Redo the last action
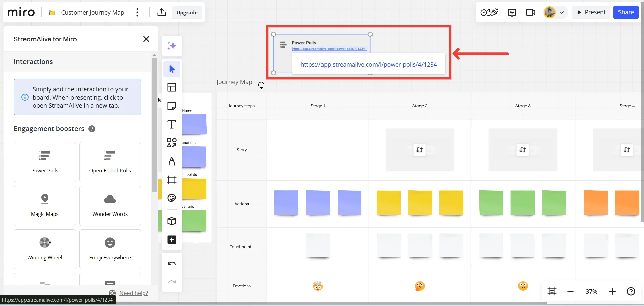 pyautogui.click(x=172, y=282)
